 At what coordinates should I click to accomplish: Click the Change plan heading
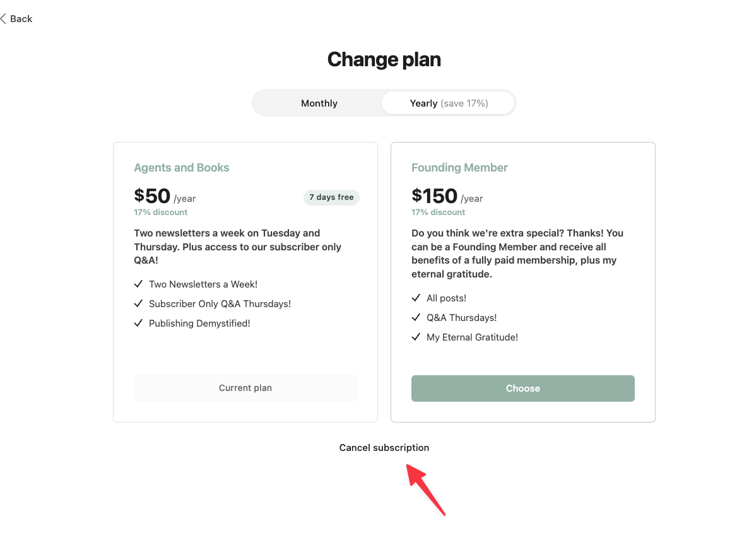click(384, 60)
